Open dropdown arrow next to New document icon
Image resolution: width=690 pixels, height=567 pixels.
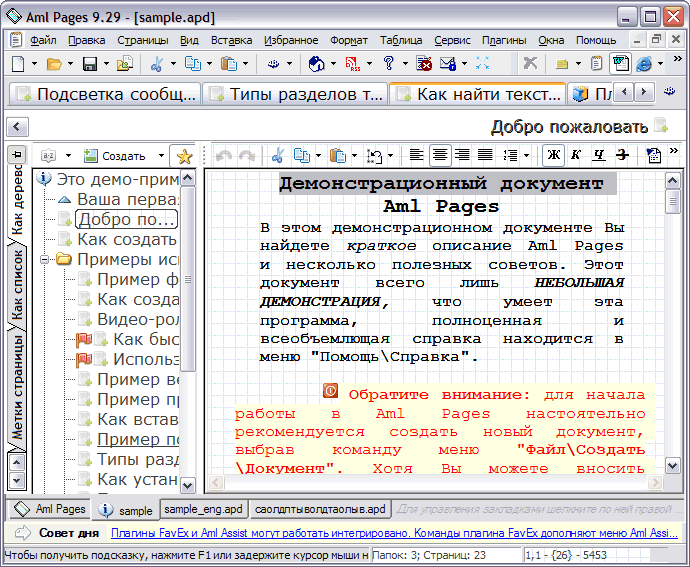coord(34,64)
